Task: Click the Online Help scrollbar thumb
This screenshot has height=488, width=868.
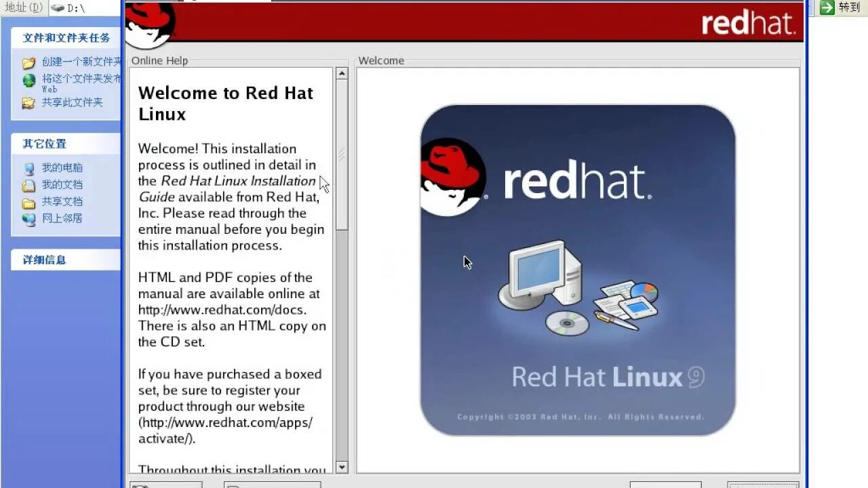Action: point(342,155)
